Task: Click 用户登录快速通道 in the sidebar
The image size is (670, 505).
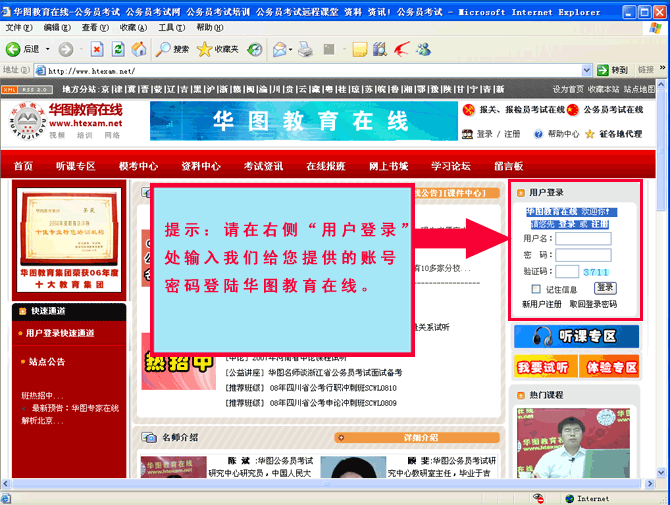Action: coord(59,333)
